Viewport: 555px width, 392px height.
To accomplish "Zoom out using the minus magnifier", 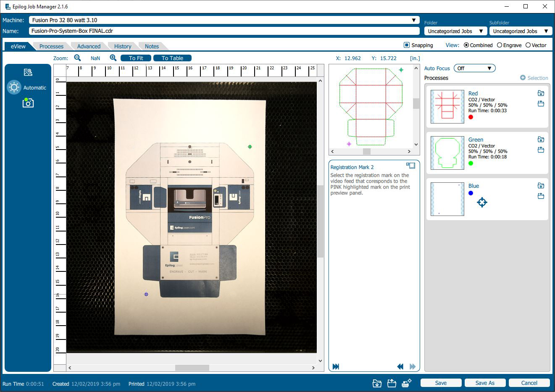I will [77, 58].
